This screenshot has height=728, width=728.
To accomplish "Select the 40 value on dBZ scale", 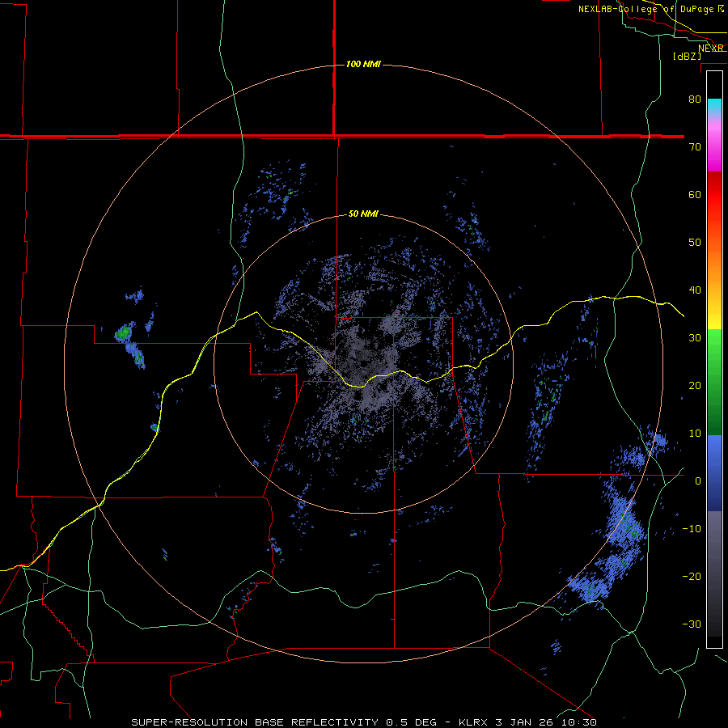I will pos(695,290).
